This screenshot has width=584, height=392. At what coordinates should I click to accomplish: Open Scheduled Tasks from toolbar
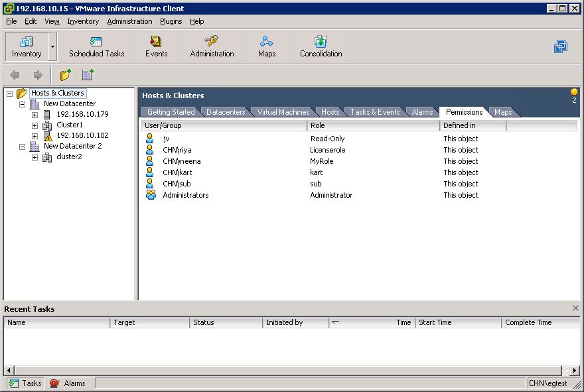click(x=96, y=46)
